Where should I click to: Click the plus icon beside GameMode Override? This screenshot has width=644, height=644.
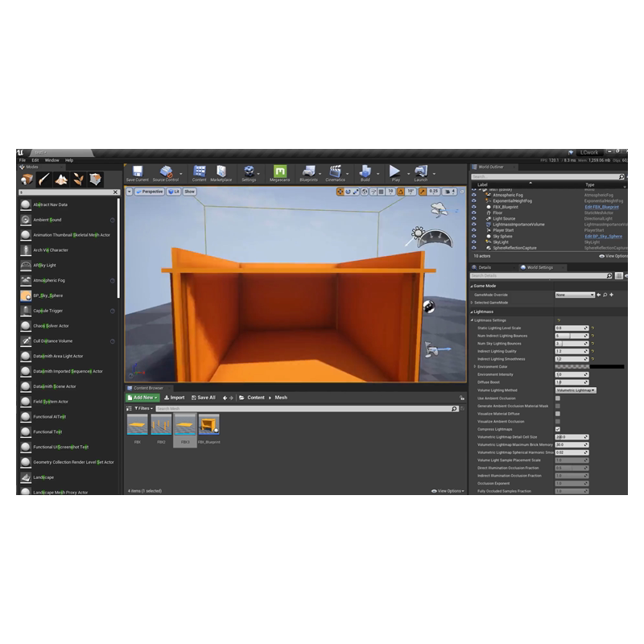click(612, 295)
